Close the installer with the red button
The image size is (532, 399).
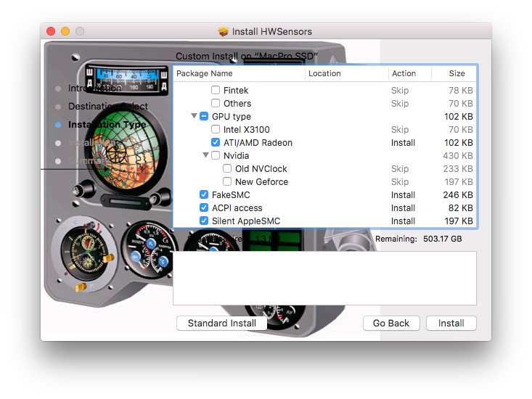click(x=51, y=31)
